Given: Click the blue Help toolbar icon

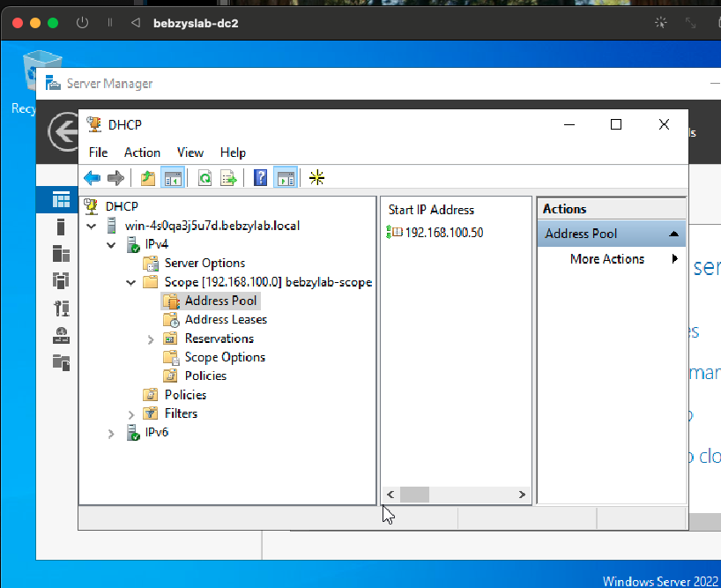Looking at the screenshot, I should [x=260, y=177].
